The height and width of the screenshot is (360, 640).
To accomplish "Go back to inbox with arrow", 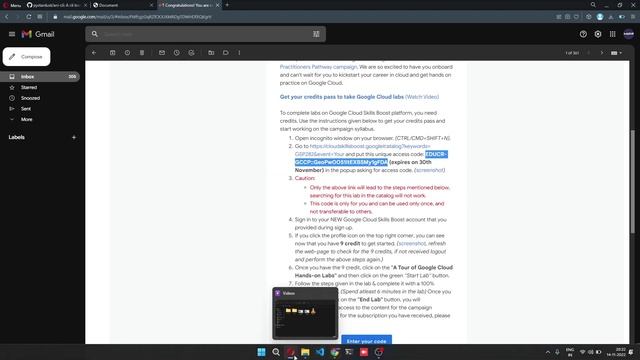I will 94,53.
